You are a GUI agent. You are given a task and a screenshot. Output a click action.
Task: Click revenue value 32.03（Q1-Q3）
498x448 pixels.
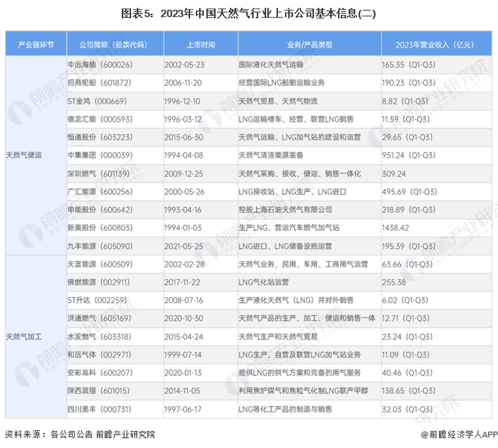[x=408, y=410]
